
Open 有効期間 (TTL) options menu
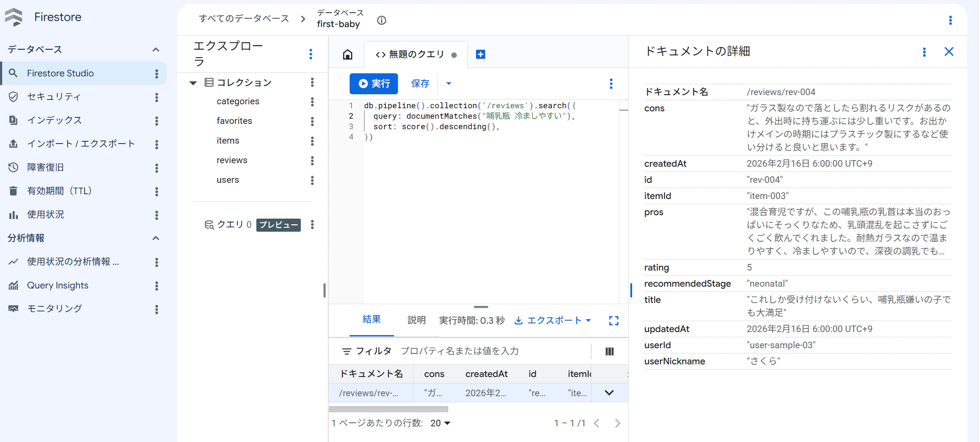pos(157,191)
